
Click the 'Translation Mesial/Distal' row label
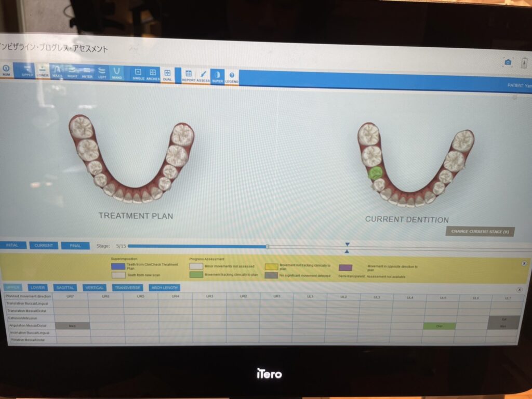click(26, 311)
